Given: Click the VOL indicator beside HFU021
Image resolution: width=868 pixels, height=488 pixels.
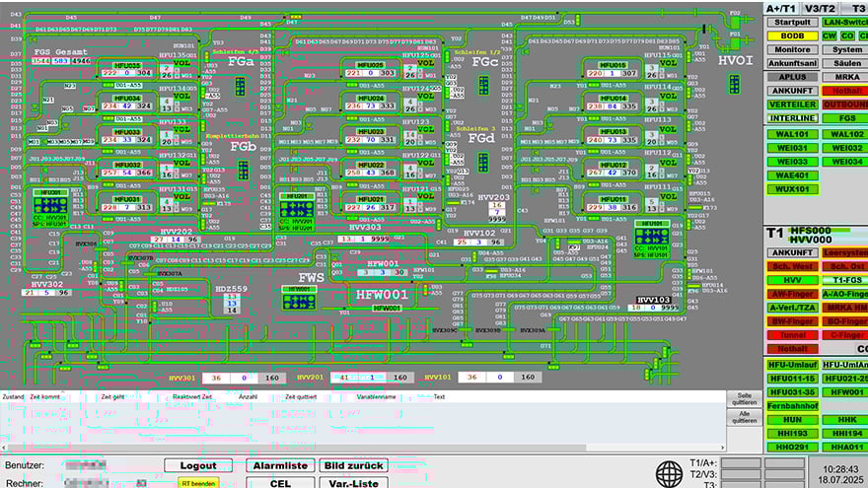Looking at the screenshot, I should (x=422, y=198).
